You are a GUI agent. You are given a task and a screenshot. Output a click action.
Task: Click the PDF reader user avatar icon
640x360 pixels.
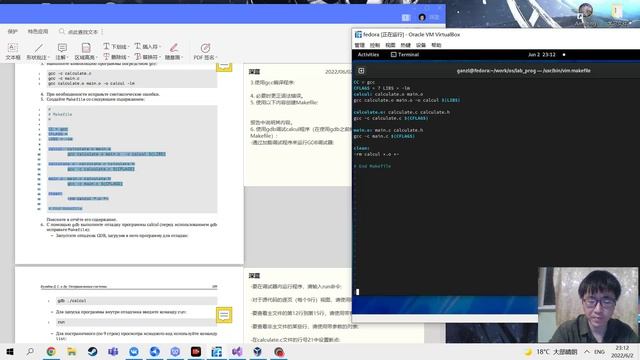(422, 17)
